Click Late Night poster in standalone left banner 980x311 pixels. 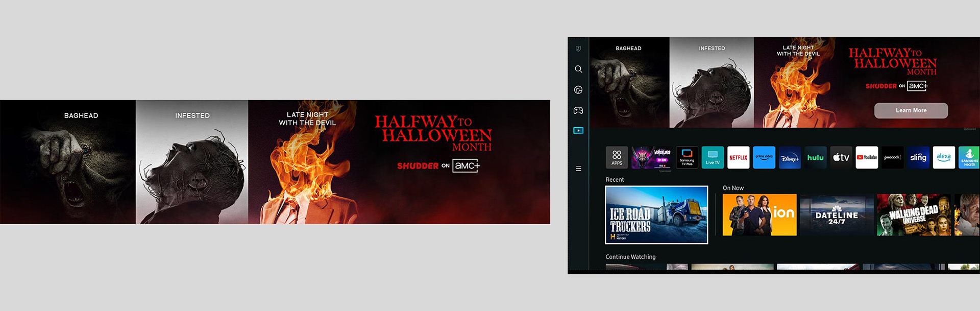305,162
